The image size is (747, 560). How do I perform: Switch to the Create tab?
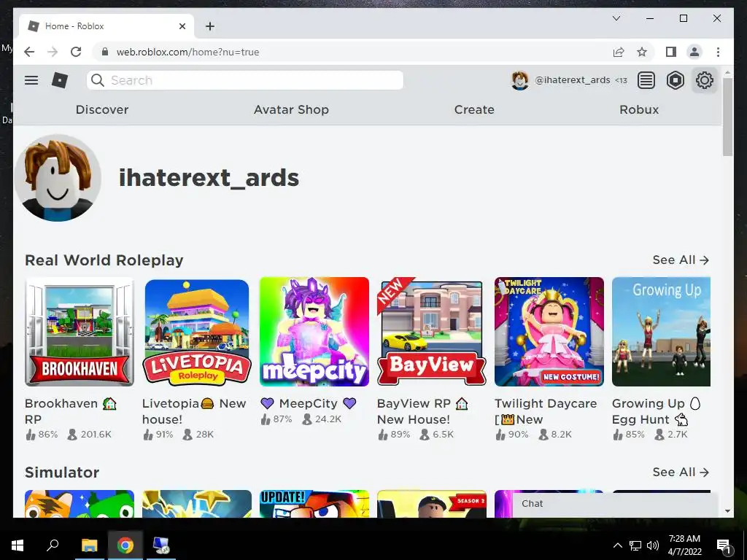pos(474,109)
